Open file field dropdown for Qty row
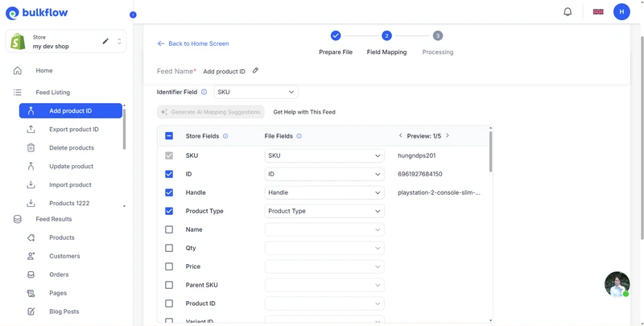 (324, 248)
